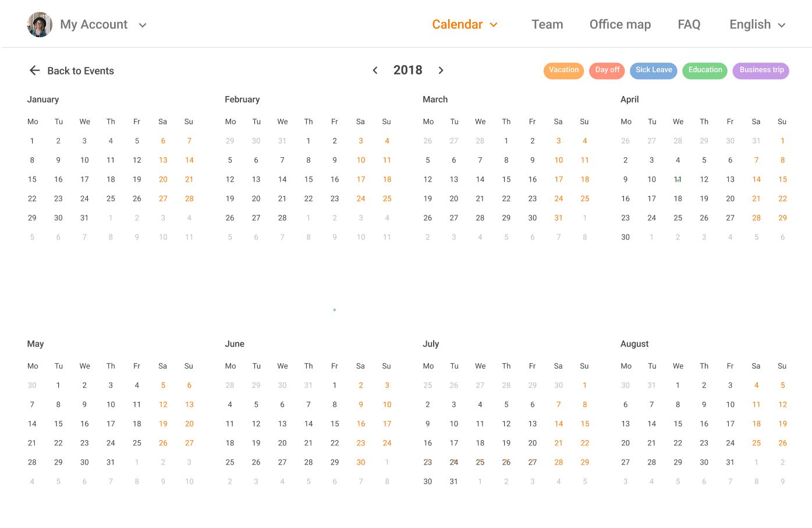Select June 13
The width and height of the screenshot is (812, 528).
click(282, 424)
